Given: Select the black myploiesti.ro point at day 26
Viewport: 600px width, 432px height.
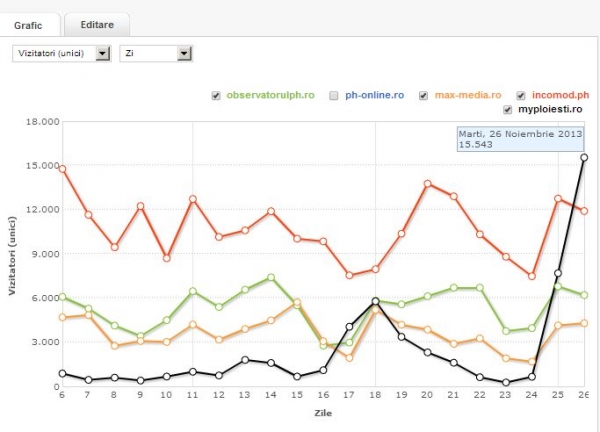Looking at the screenshot, I should tap(584, 157).
